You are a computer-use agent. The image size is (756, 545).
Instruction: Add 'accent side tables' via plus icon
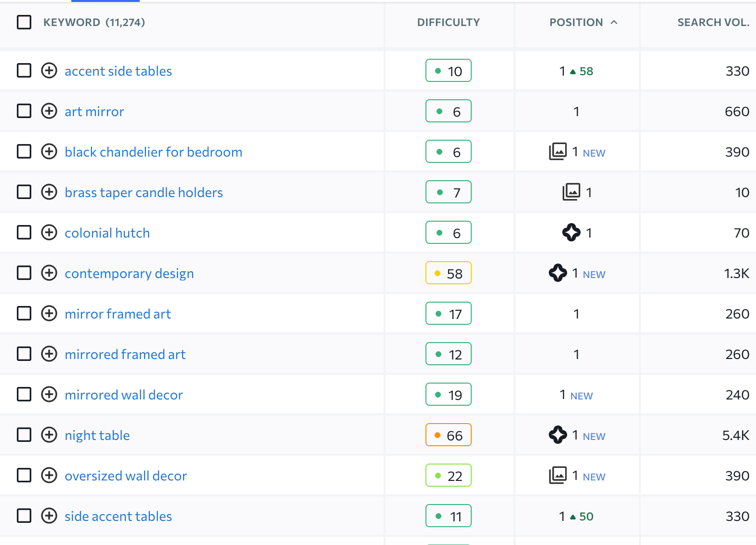point(49,71)
